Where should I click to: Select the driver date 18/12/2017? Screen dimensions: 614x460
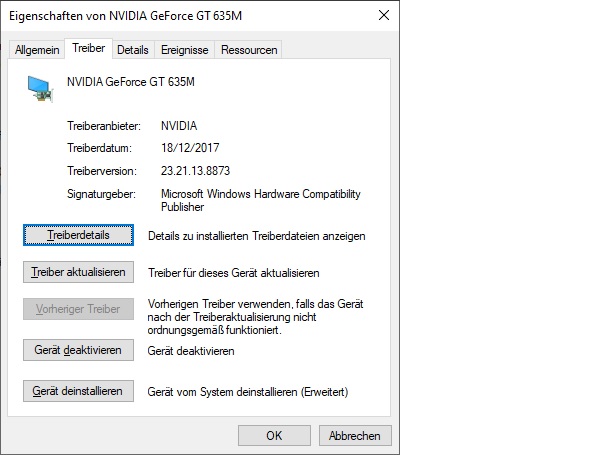tap(190, 148)
